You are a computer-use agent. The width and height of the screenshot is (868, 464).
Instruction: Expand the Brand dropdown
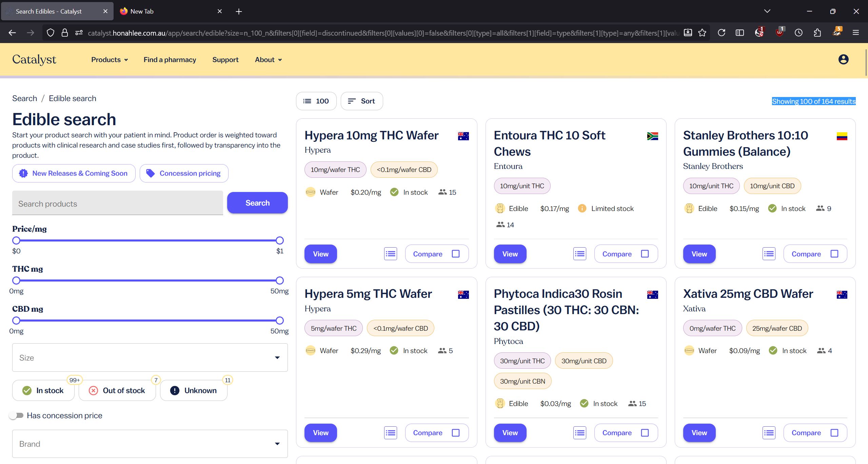[150, 444]
